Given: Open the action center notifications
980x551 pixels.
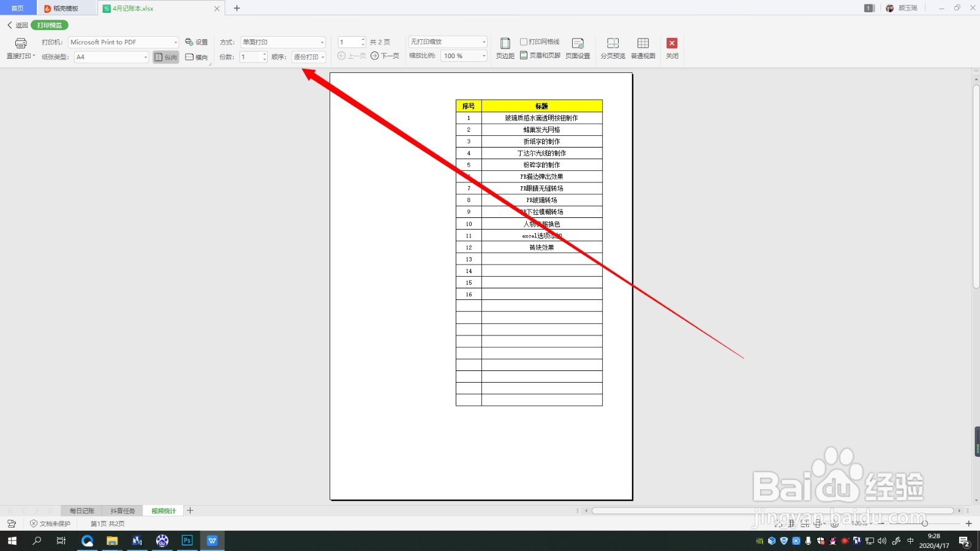Looking at the screenshot, I should 964,541.
